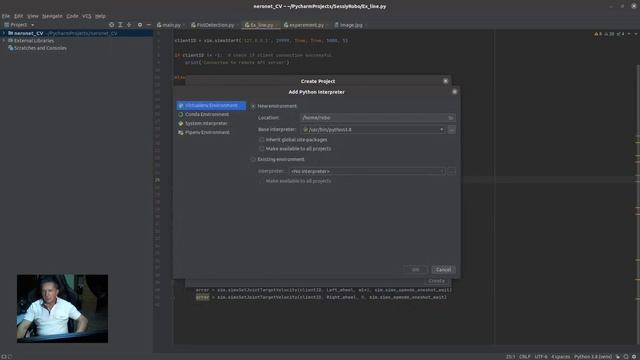
Task: Open the Code menu
Action: (x=72, y=16)
